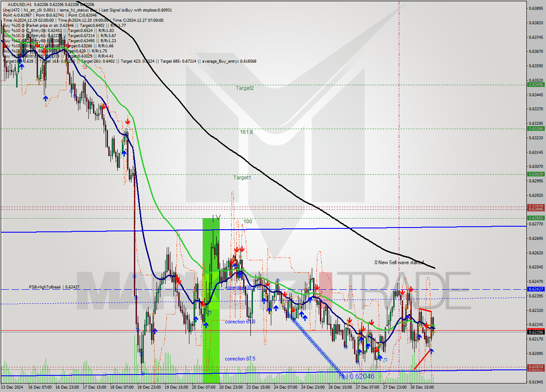Click the '17 Dec 15:00' time label
The width and height of the screenshot is (546, 392).
click(95, 388)
